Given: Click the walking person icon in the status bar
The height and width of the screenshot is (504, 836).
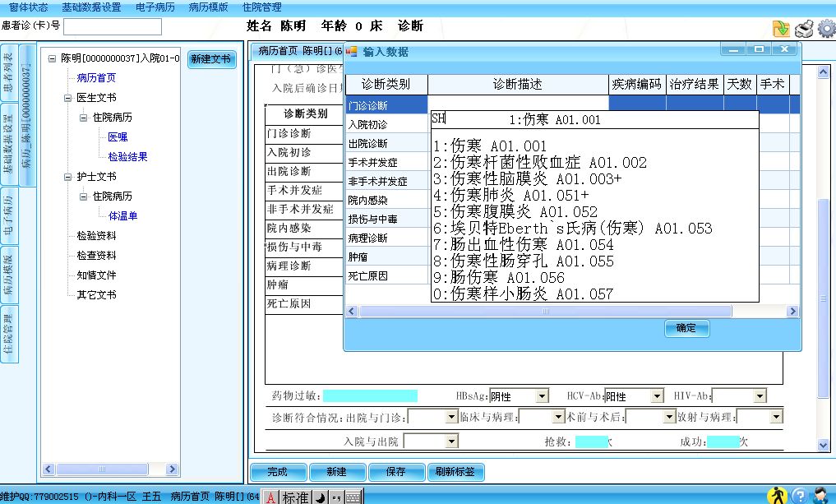Looking at the screenshot, I should coord(775,494).
